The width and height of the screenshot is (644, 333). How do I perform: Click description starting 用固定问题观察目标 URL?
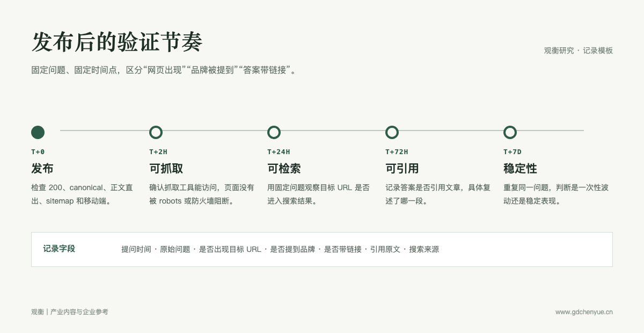319,194
